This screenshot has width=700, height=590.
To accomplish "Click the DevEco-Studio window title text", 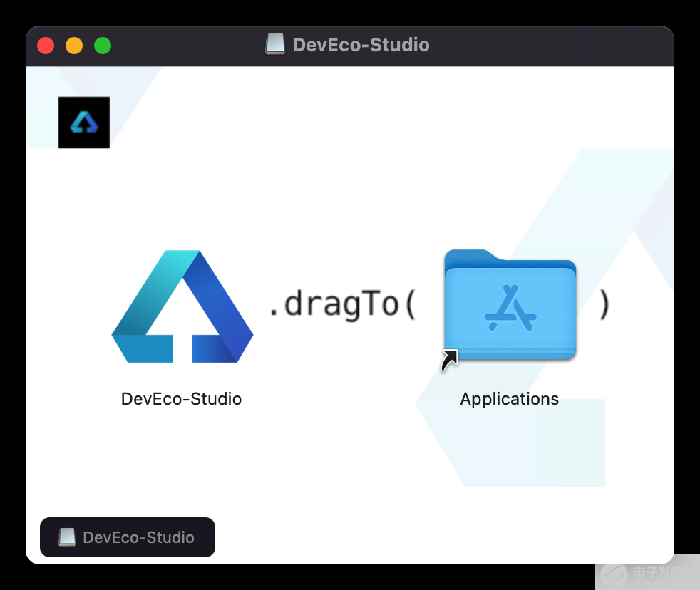I will coord(361,45).
